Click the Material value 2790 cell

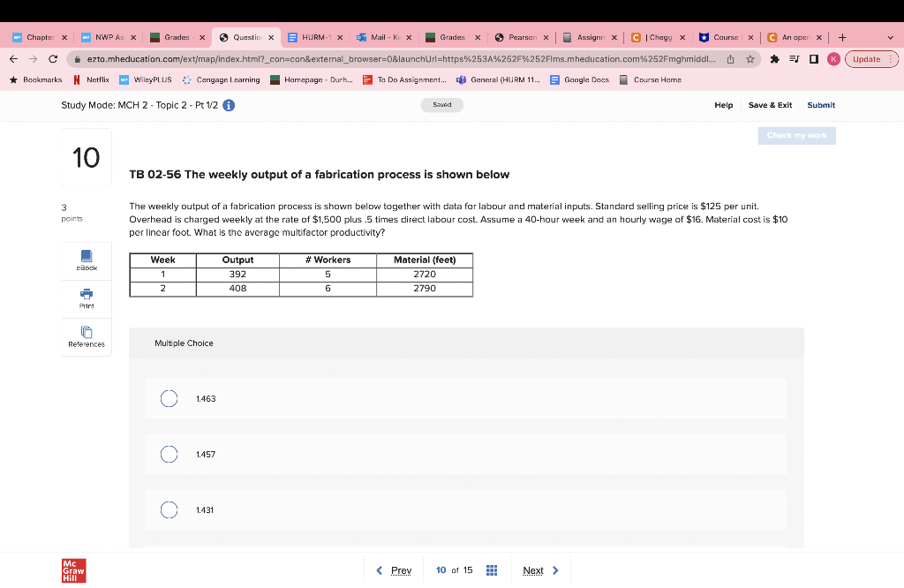pos(425,288)
